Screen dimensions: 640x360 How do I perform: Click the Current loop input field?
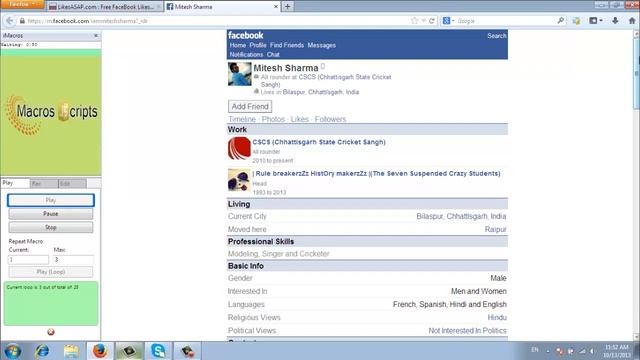[29, 260]
